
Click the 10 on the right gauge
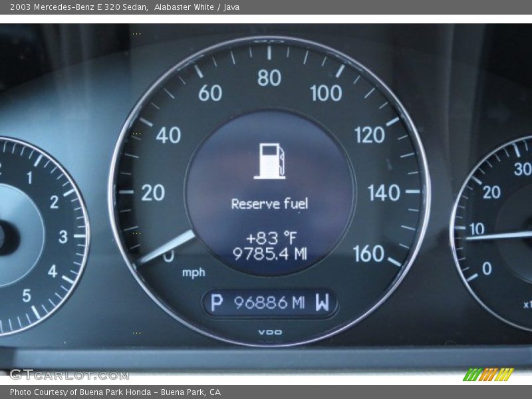tap(477, 229)
